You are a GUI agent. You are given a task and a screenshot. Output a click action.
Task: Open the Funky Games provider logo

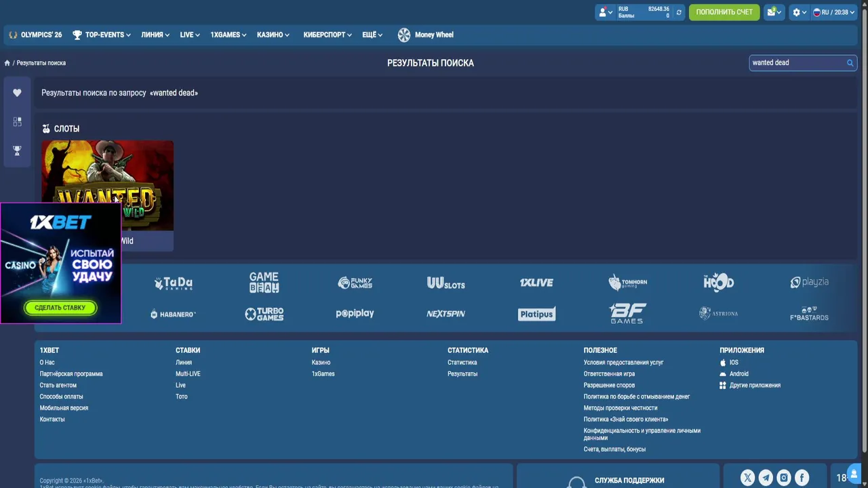(355, 283)
